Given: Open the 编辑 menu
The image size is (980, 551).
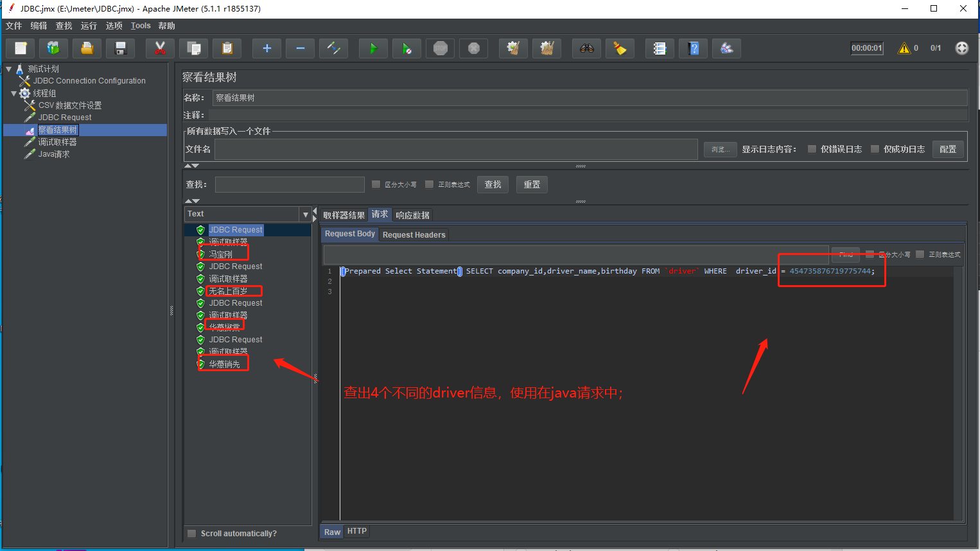Looking at the screenshot, I should click(39, 26).
